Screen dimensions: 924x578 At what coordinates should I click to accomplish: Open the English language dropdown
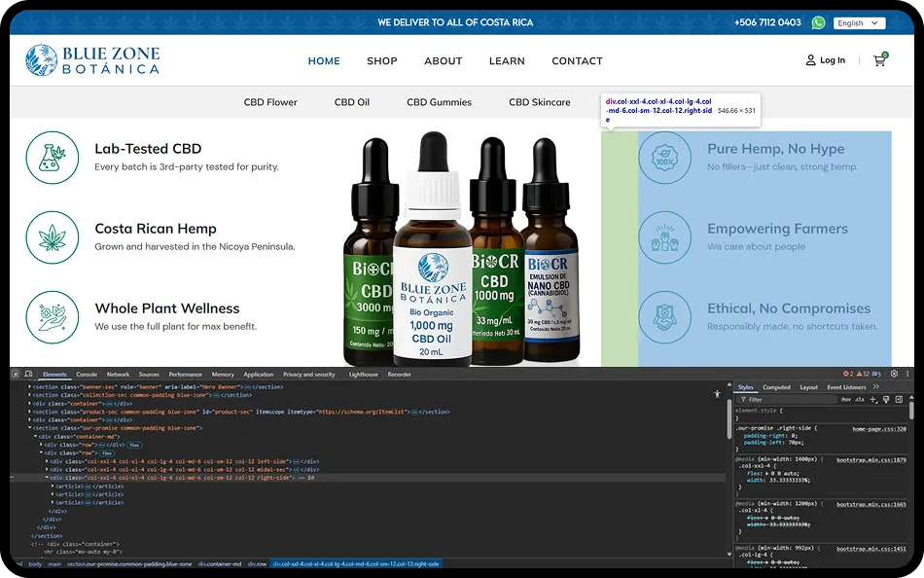[859, 23]
